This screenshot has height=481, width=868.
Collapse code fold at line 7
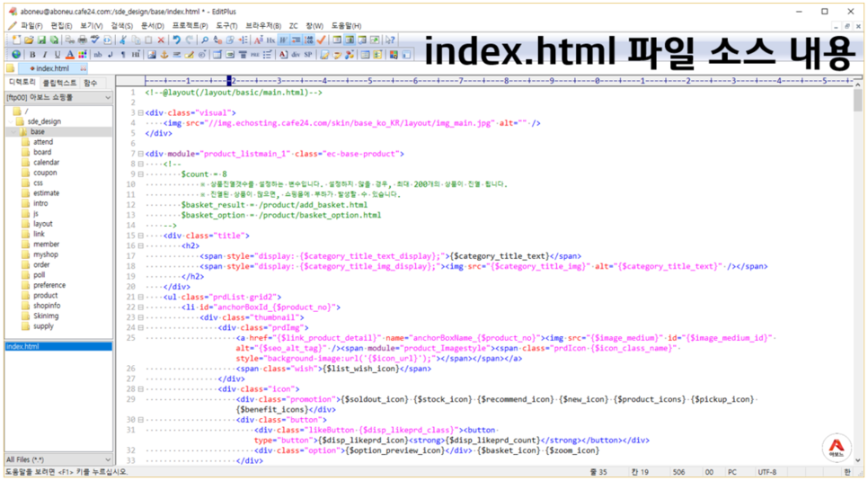click(x=140, y=154)
